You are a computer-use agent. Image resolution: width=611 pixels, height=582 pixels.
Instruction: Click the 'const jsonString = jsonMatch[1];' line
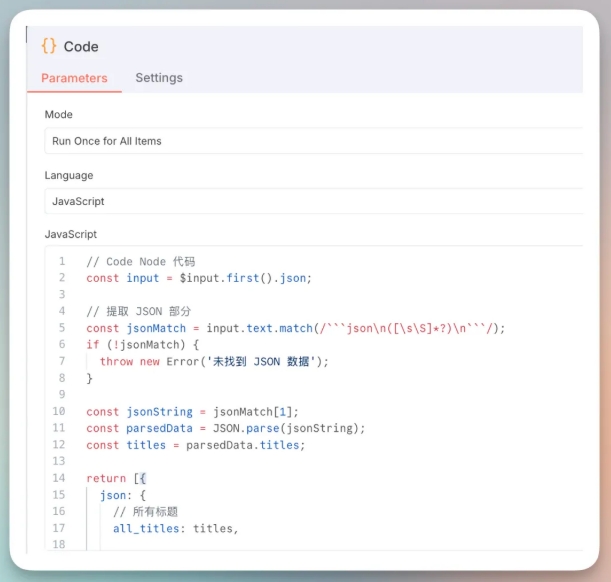coord(192,412)
